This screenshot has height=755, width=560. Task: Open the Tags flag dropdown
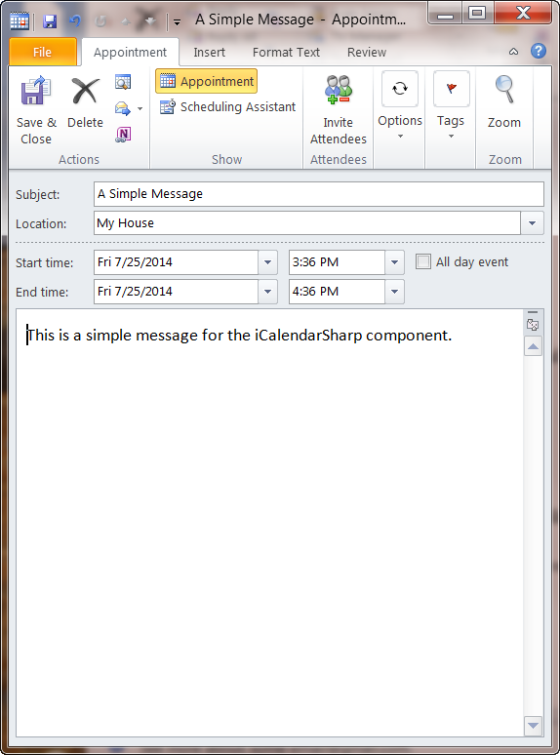[x=451, y=105]
